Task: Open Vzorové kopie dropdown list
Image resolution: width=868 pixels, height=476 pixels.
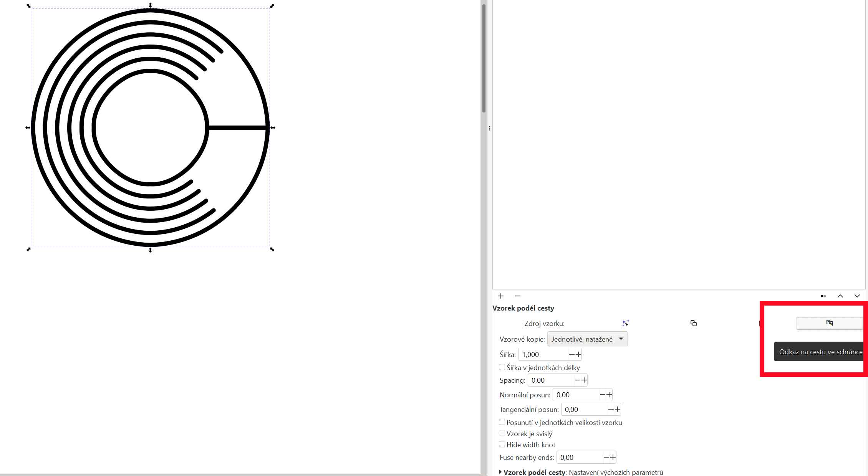Action: coord(587,339)
